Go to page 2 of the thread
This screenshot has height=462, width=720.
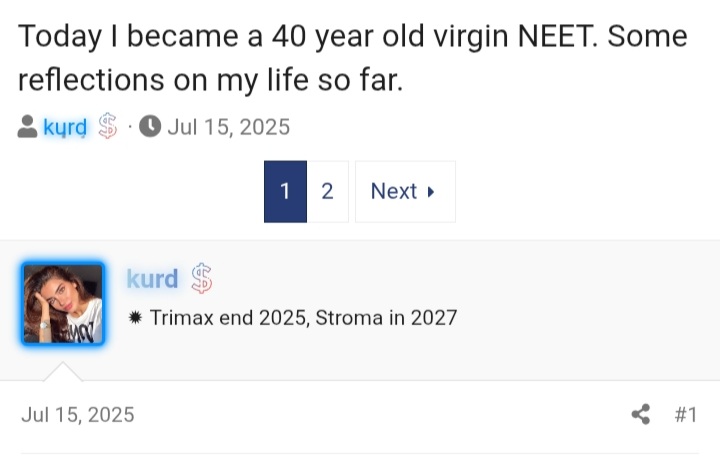point(327,191)
